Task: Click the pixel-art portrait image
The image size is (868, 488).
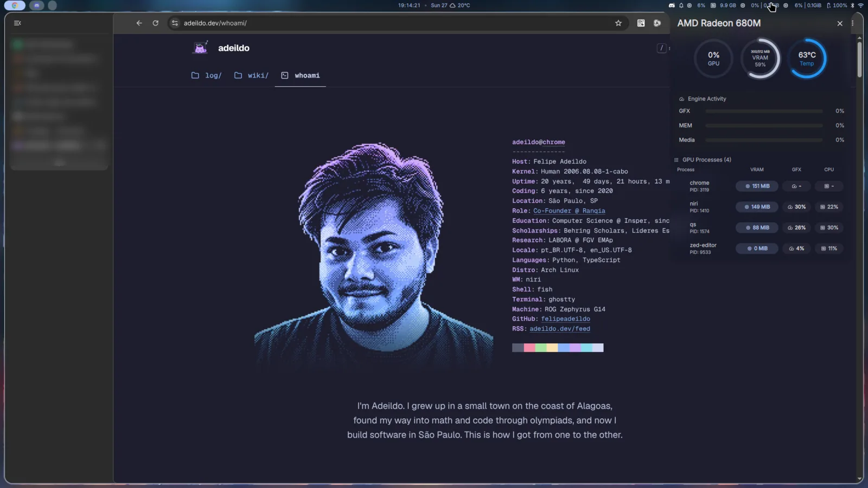Action: 374,257
